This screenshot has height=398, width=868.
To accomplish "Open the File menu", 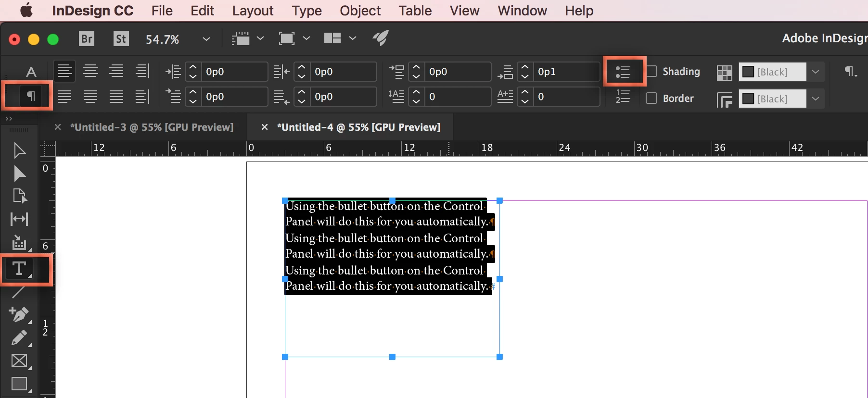I will click(162, 11).
